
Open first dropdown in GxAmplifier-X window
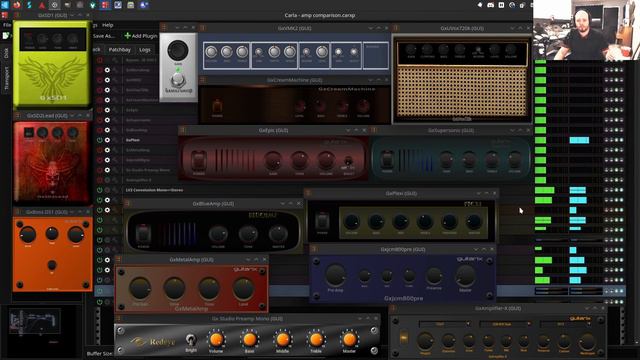444,324
